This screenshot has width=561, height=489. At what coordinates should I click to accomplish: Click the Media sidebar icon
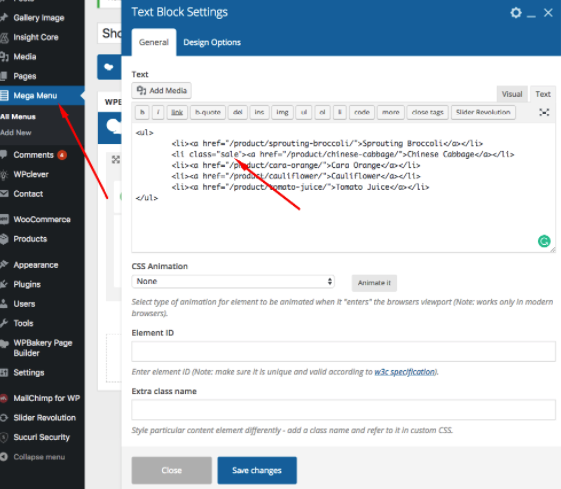coord(4,57)
